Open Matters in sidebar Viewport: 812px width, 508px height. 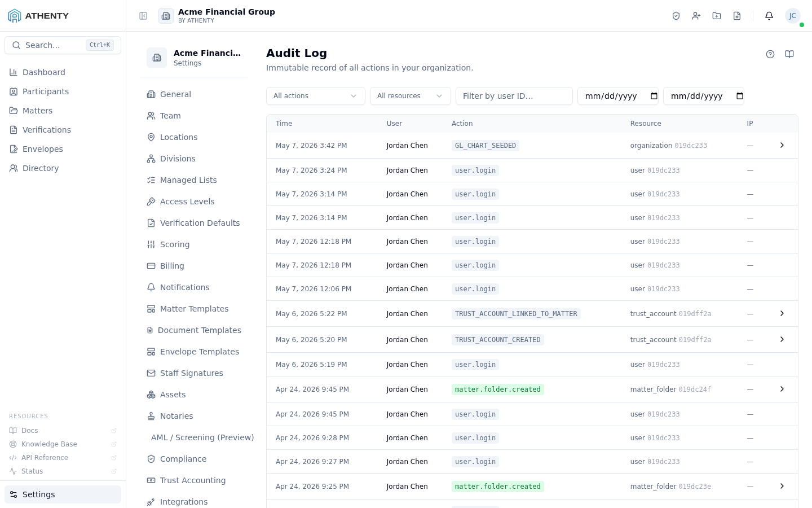(63, 111)
